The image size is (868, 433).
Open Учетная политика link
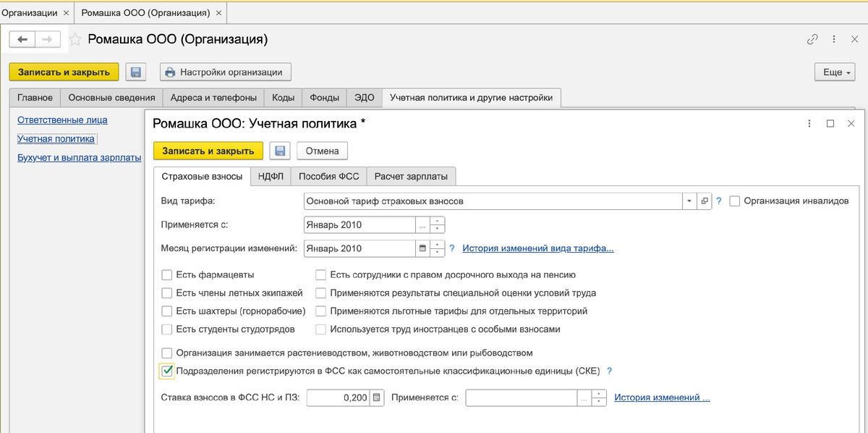point(56,139)
